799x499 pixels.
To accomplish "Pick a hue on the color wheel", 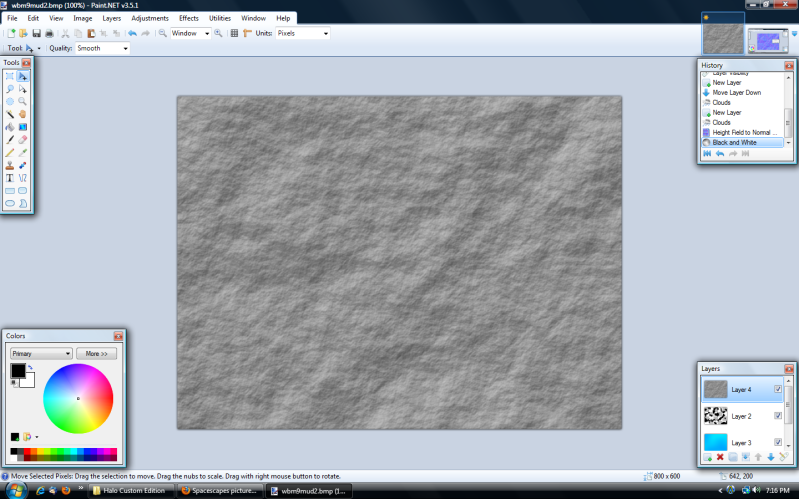I will point(78,399).
